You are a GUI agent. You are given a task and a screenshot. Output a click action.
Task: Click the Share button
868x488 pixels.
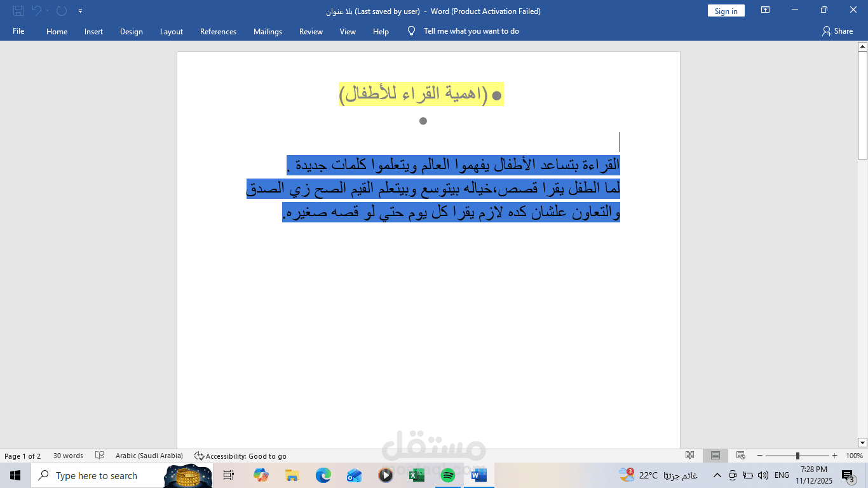(x=837, y=31)
